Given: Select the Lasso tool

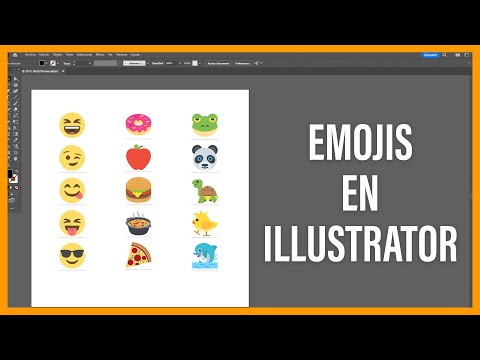Looking at the screenshot, I should (16, 85).
